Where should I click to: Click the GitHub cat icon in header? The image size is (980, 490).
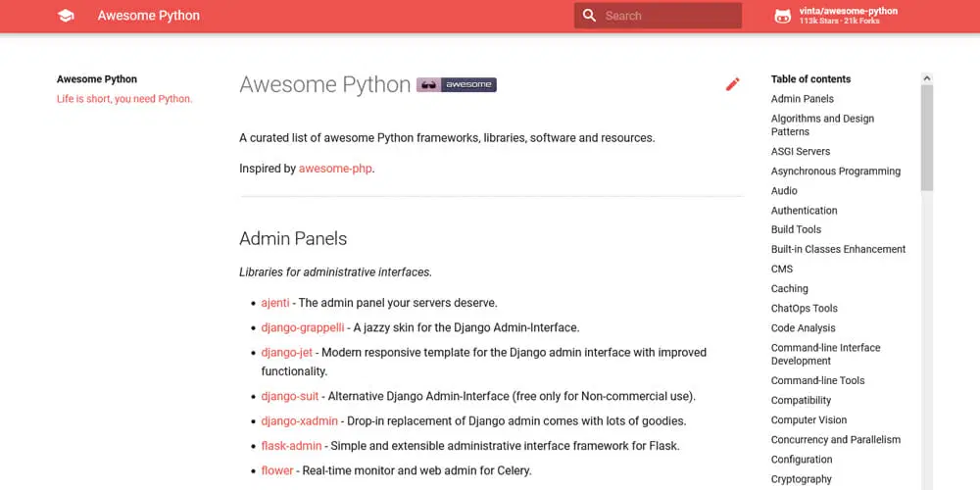pos(782,17)
